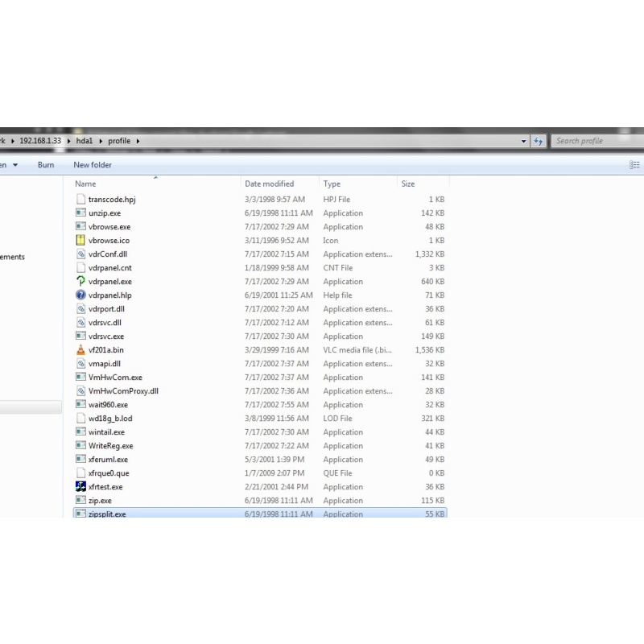This screenshot has height=644, width=644.
Task: Select the transcode.hpj blank file icon
Action: (x=80, y=200)
